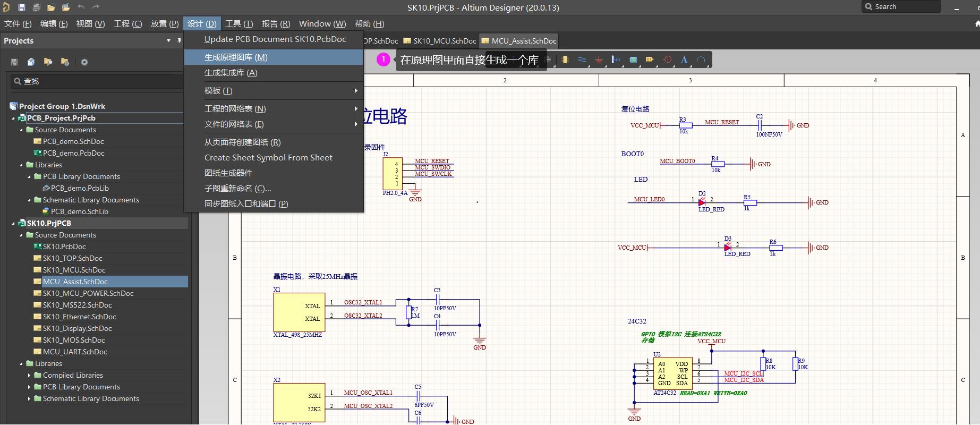Select the Place Wire tool

(582, 60)
